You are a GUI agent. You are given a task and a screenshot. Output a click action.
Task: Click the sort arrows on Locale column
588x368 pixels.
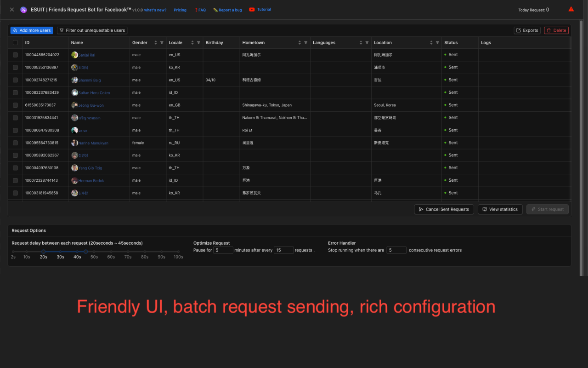192,42
